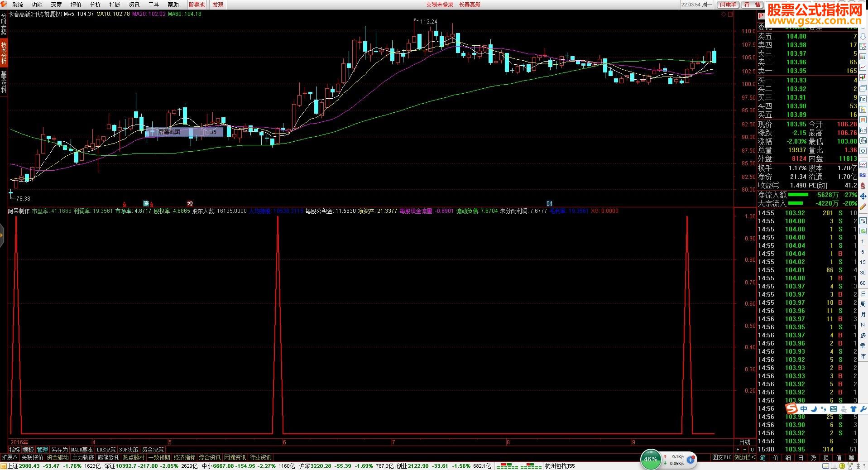This screenshot has width=868, height=470.
Task: Click the small diamond icon atop chart
Action: pos(724,14)
